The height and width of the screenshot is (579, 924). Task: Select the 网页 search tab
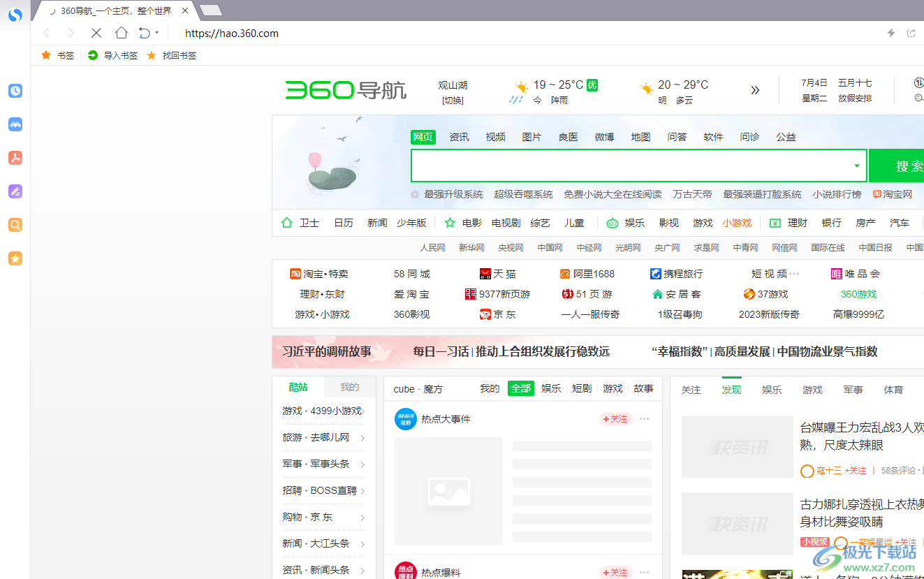(x=423, y=137)
